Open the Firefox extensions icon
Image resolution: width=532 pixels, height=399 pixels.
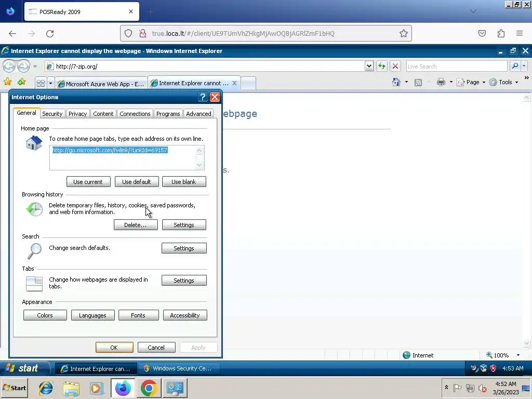point(501,33)
